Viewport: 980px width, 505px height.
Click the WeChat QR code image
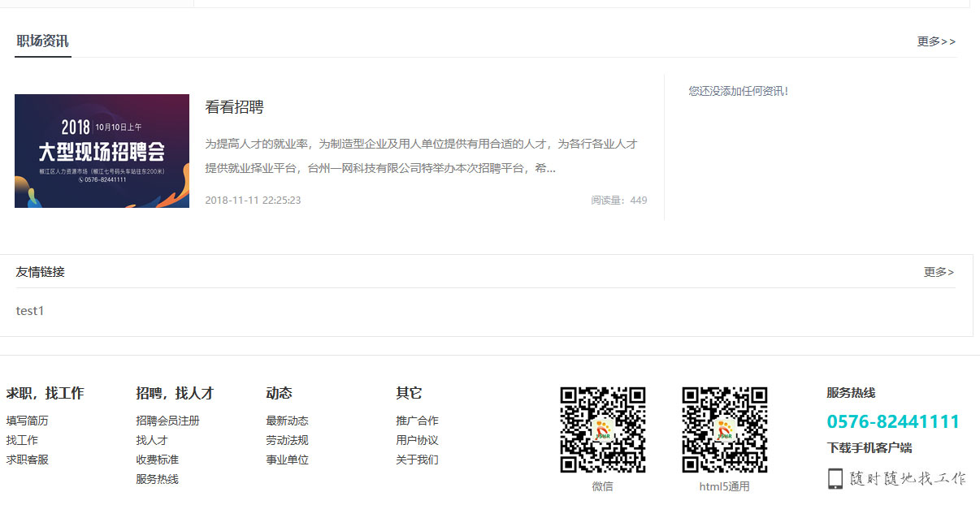(x=602, y=429)
